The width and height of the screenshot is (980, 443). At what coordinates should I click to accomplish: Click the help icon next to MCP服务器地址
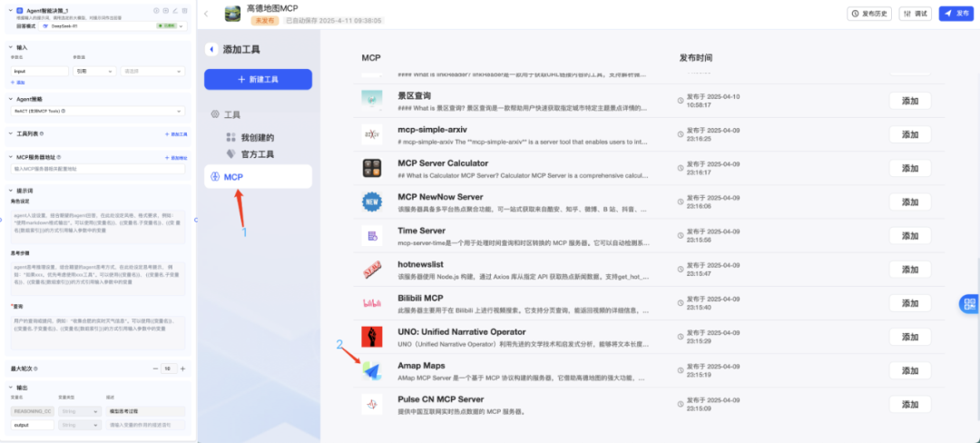(x=59, y=157)
